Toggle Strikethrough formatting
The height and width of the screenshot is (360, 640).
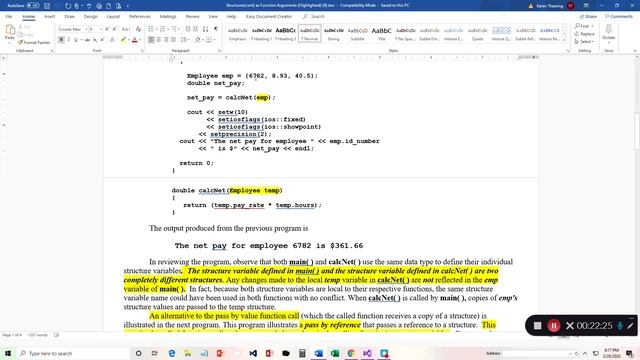[87, 40]
